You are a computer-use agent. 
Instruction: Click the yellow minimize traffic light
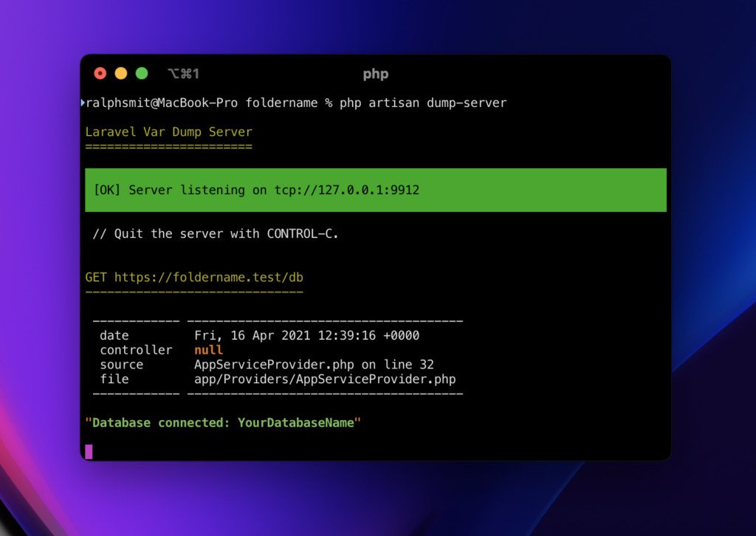point(120,73)
